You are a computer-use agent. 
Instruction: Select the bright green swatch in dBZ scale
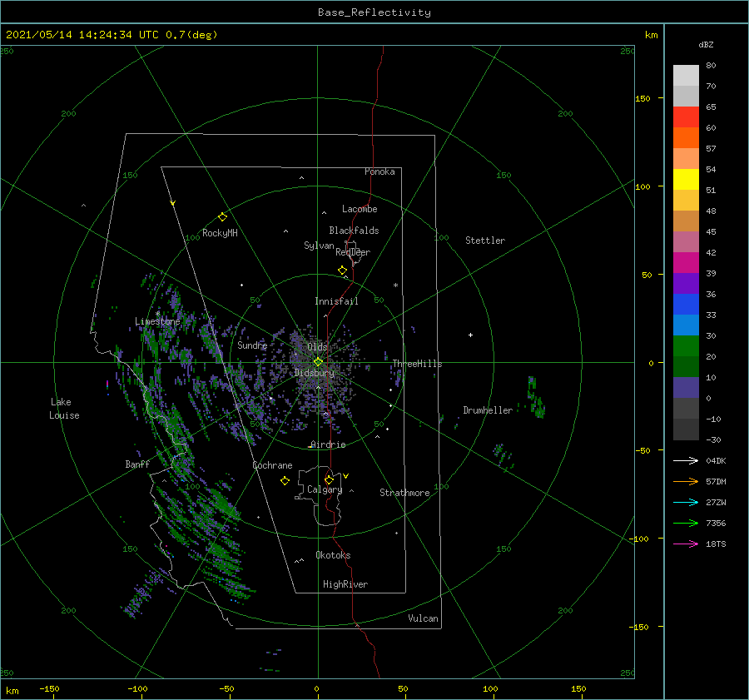point(686,346)
